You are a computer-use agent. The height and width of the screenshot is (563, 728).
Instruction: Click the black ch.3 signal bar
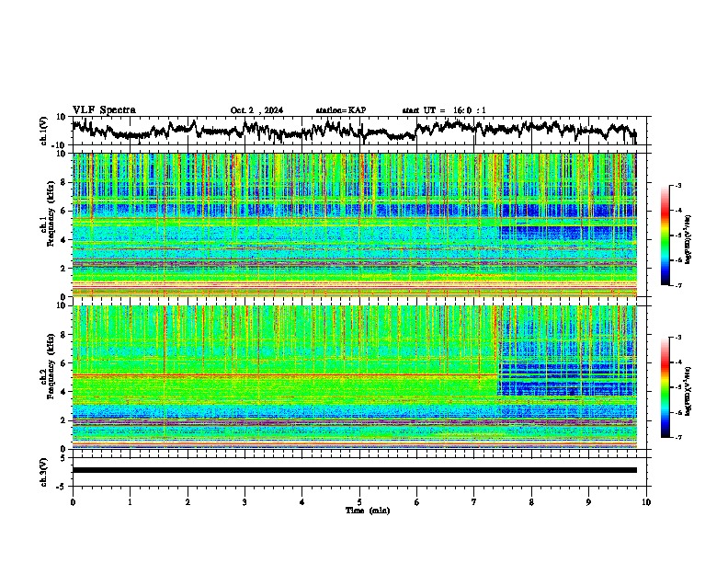click(354, 470)
